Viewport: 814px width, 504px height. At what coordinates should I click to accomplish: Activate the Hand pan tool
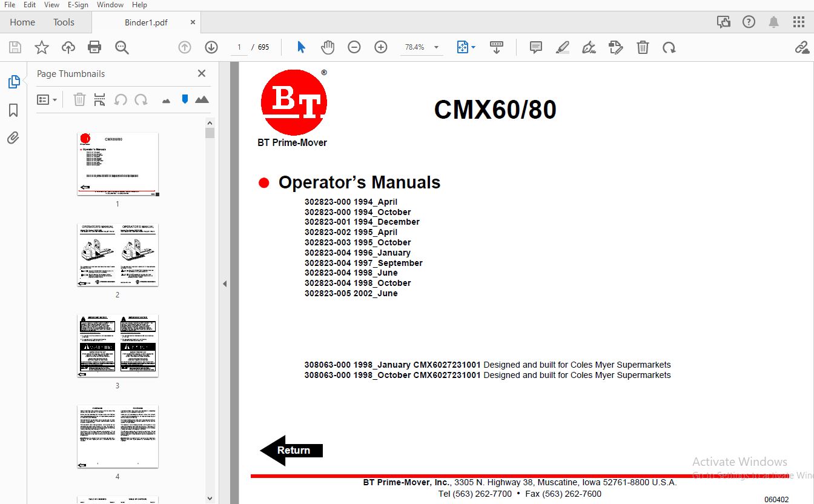click(328, 47)
